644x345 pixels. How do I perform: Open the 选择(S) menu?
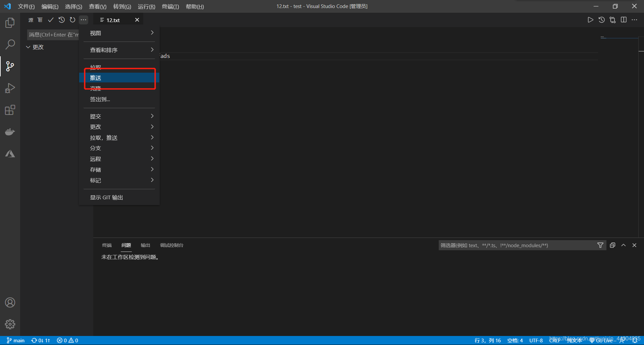point(73,6)
